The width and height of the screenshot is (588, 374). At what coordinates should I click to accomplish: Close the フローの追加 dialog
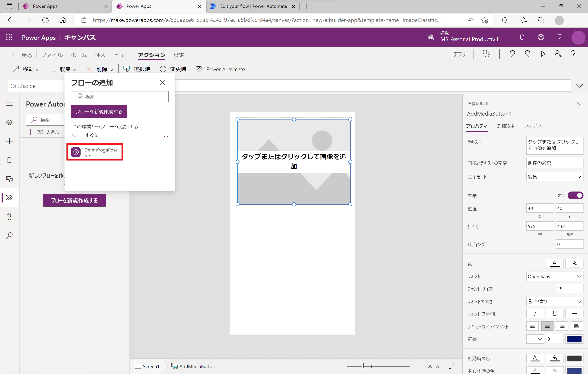click(x=162, y=82)
